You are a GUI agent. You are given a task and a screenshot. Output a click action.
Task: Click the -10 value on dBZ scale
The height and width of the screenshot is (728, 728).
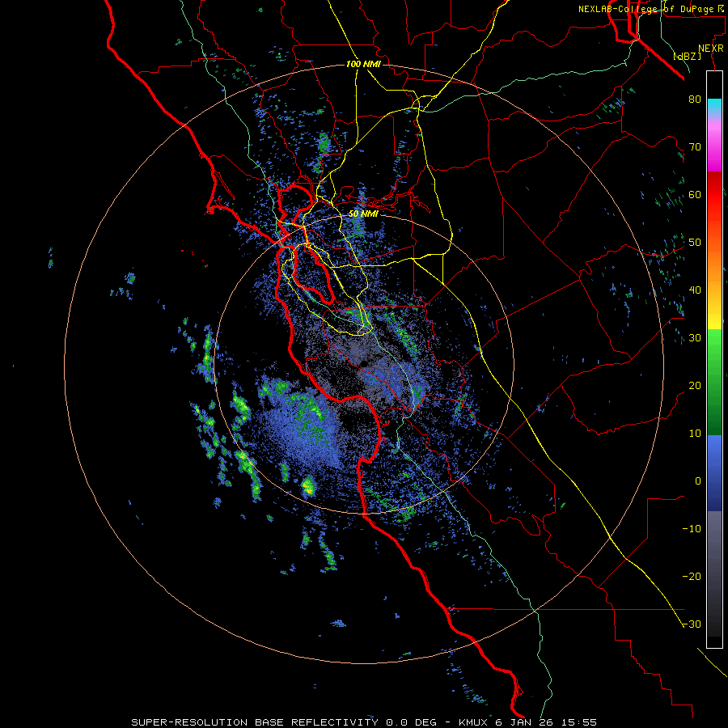tap(692, 529)
